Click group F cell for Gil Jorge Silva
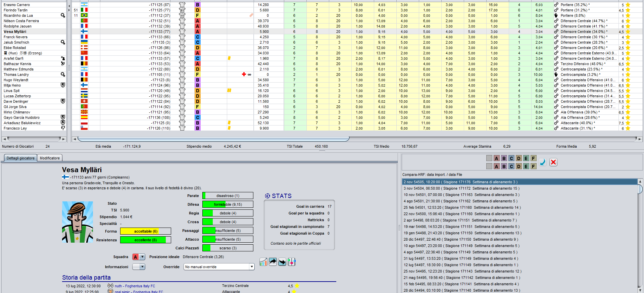This screenshot has width=644, height=293. click(x=197, y=107)
